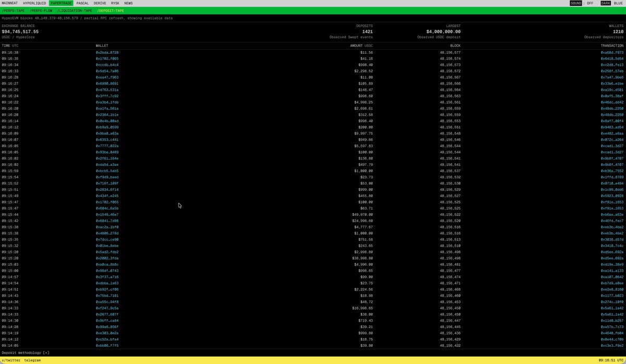
Task: Open wallet link 0xccdb…b4c4
Action: pyautogui.click(x=107, y=65)
